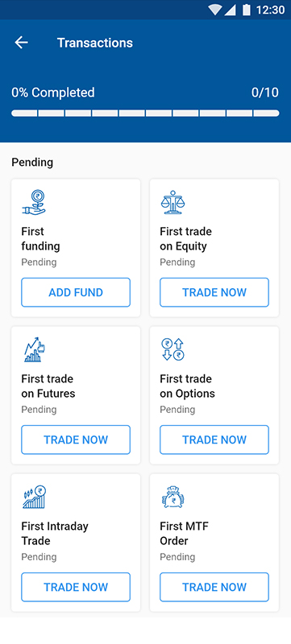Go back using the arrow icon
This screenshot has height=644, width=291.
click(x=21, y=43)
